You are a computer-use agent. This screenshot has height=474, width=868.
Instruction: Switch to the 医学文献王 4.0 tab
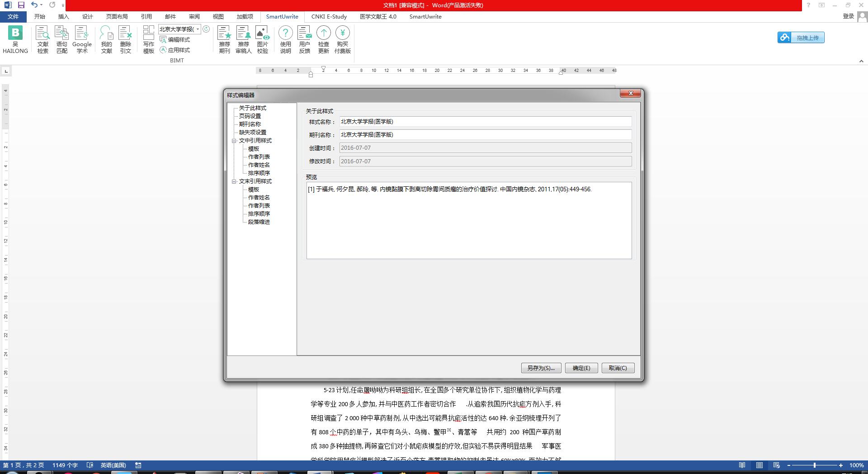coord(378,17)
